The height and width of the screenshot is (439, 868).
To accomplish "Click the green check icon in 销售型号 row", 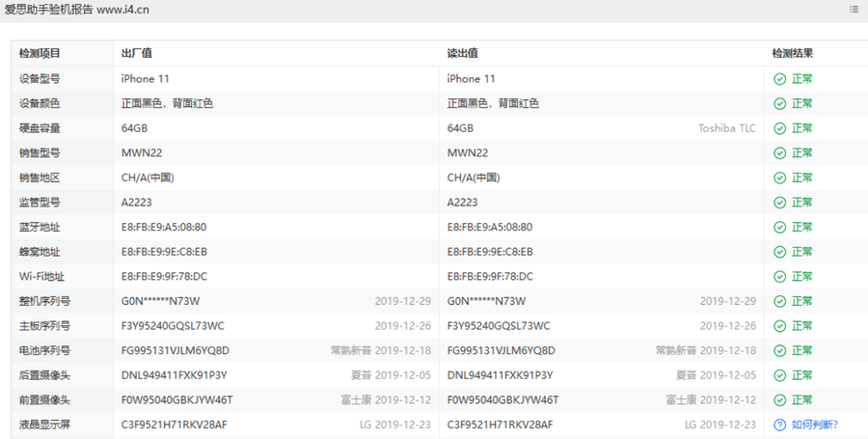I will pos(779,153).
